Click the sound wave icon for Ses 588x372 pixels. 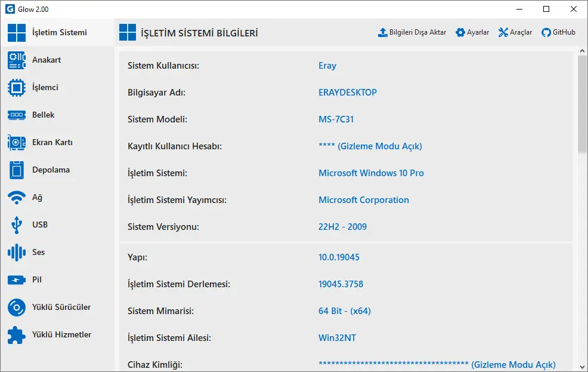pos(17,252)
